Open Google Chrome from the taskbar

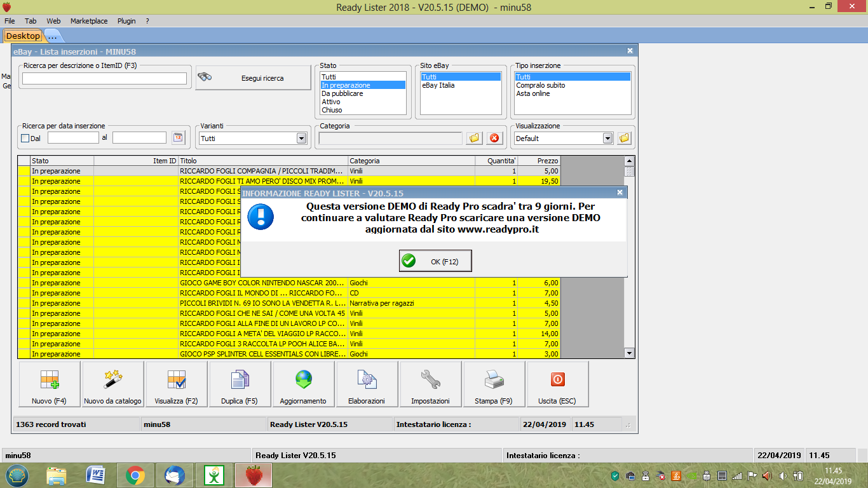click(134, 475)
